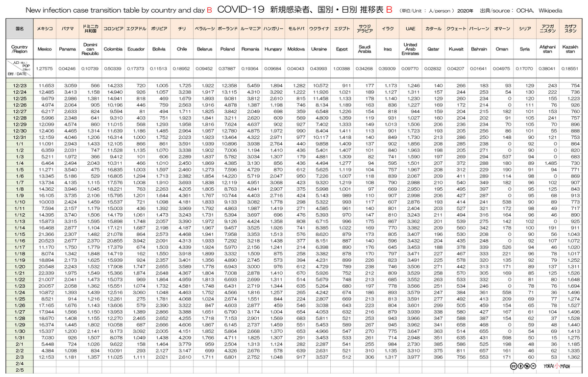This screenshot has width=588, height=377.
Task: Click the 'OCHA, Wikipedia' source text
Action: (539, 10)
